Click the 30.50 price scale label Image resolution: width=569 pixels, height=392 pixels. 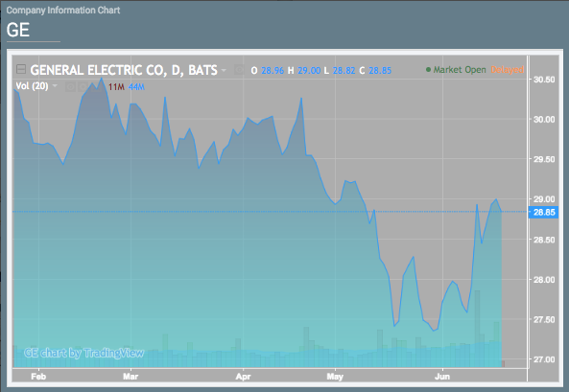pyautogui.click(x=544, y=80)
